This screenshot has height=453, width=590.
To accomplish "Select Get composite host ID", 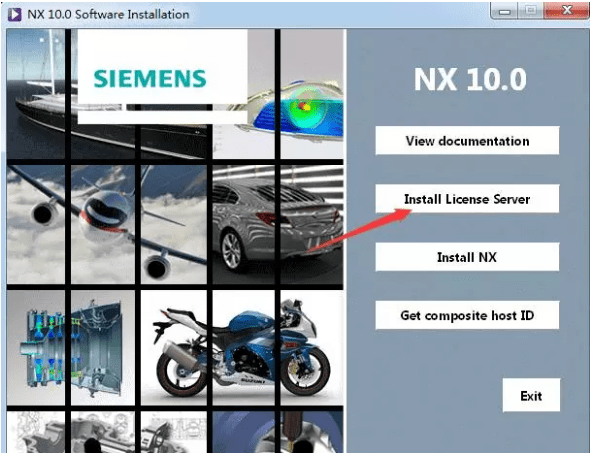I will coord(467,315).
